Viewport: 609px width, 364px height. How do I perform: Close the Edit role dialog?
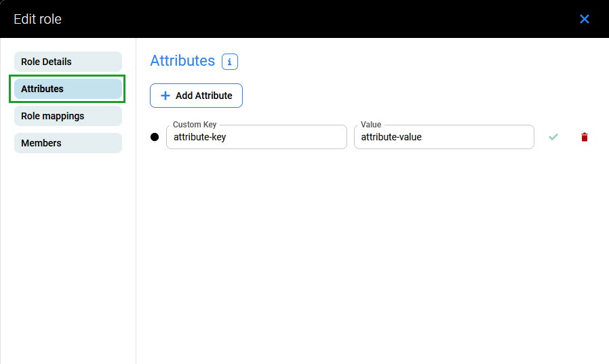tap(585, 19)
